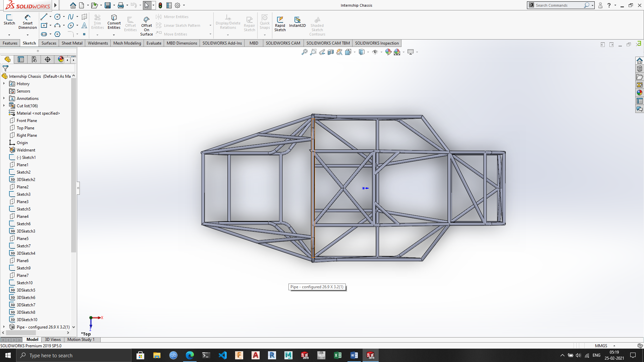This screenshot has width=644, height=362.
Task: Open the Display Style dropdown arrow
Action: click(x=368, y=52)
